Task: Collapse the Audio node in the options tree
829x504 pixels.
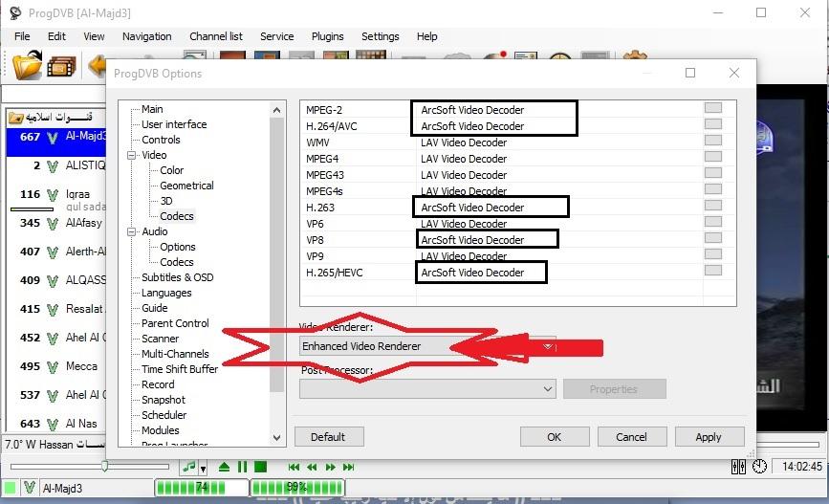Action: tap(131, 232)
